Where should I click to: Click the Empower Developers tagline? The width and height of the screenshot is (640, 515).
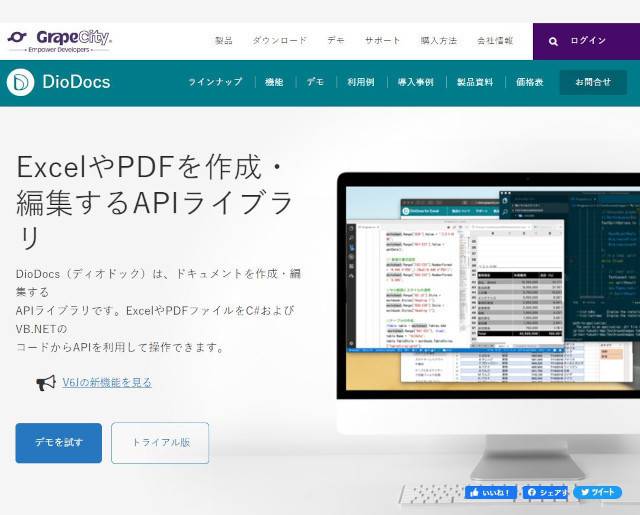pyautogui.click(x=59, y=50)
